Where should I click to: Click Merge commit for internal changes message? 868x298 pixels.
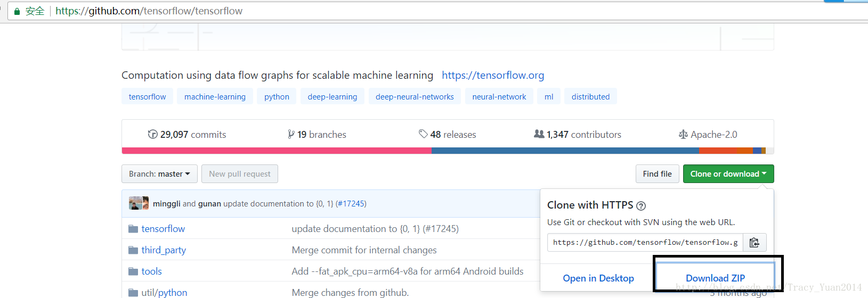[x=364, y=250]
